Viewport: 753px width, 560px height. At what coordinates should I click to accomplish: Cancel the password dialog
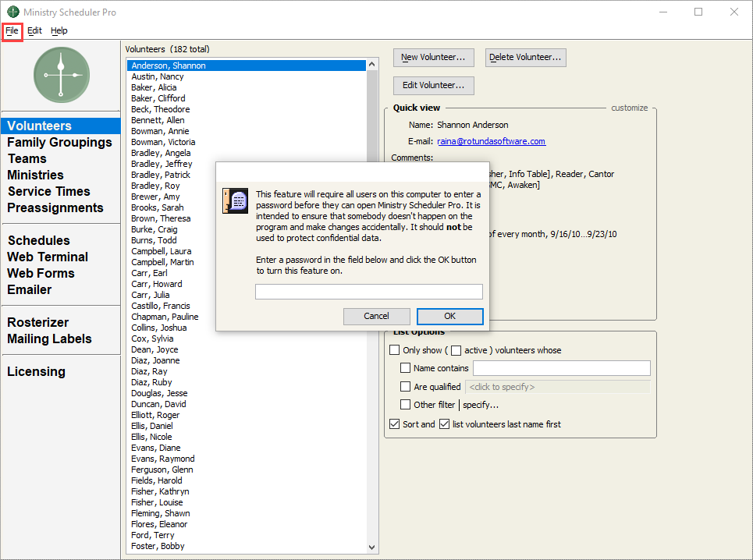click(376, 316)
